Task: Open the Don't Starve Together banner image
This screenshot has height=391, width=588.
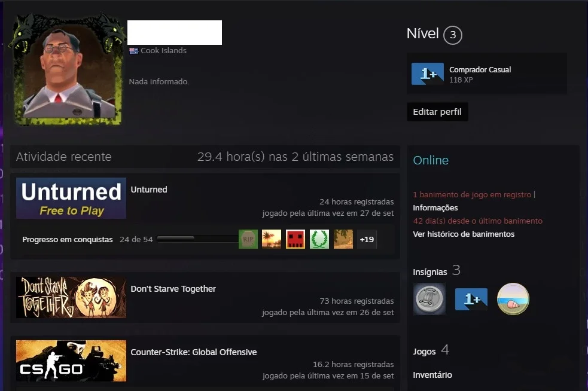Action: pyautogui.click(x=71, y=297)
